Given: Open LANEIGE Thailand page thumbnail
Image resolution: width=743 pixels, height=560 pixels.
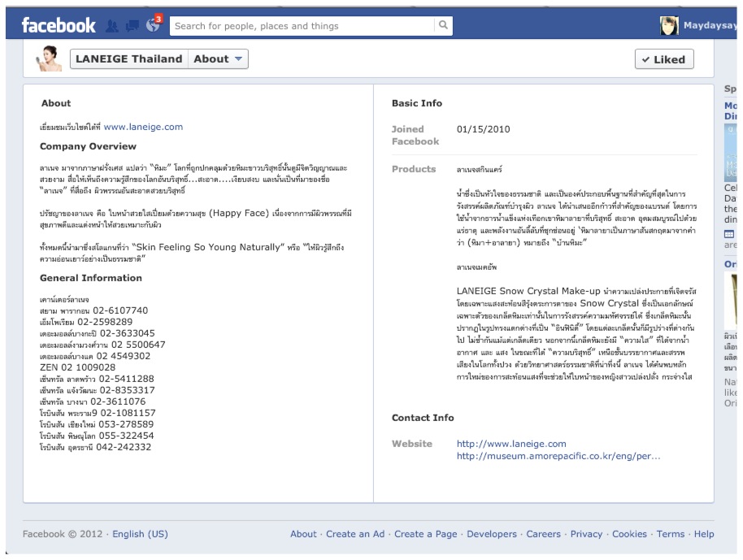Looking at the screenshot, I should point(50,59).
